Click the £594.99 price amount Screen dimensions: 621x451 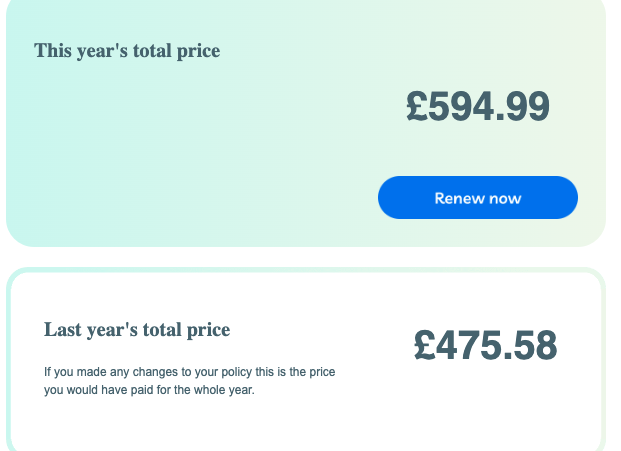478,107
